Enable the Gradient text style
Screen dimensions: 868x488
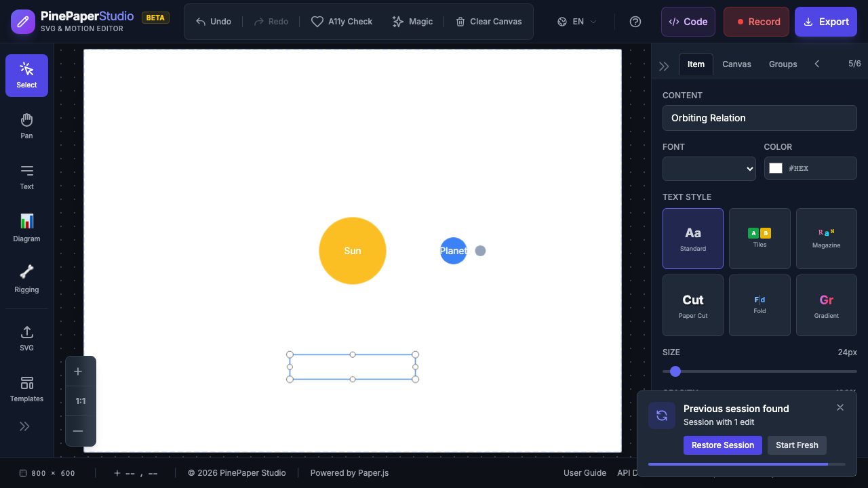point(826,305)
